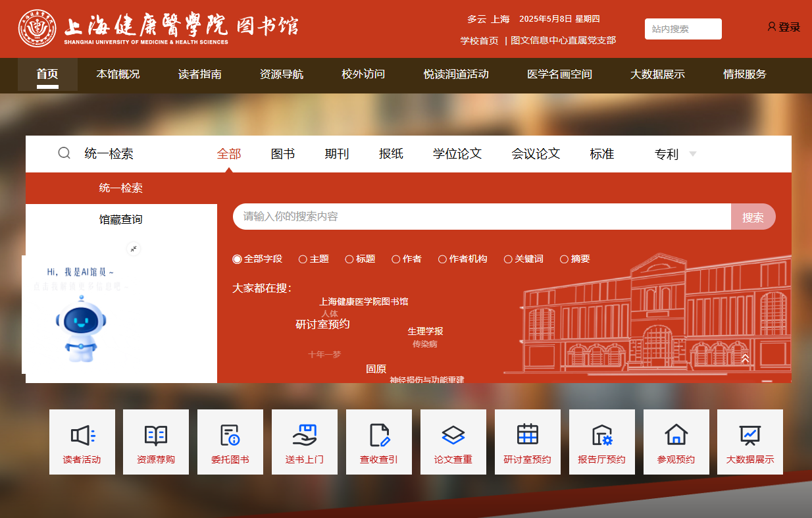The width and height of the screenshot is (812, 518).
Task: Select the 作者 radio button
Action: (x=395, y=259)
